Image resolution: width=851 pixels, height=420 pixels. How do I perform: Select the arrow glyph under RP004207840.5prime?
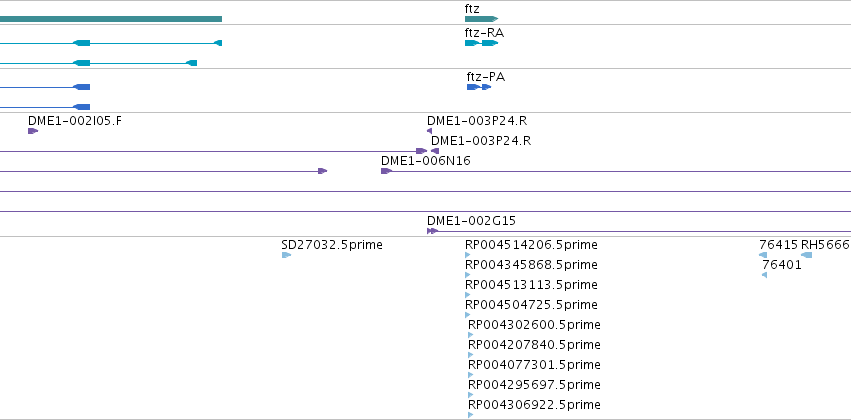tap(471, 355)
